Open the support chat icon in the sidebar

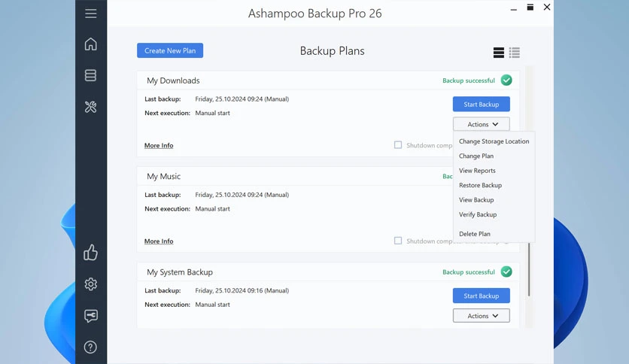(x=90, y=316)
